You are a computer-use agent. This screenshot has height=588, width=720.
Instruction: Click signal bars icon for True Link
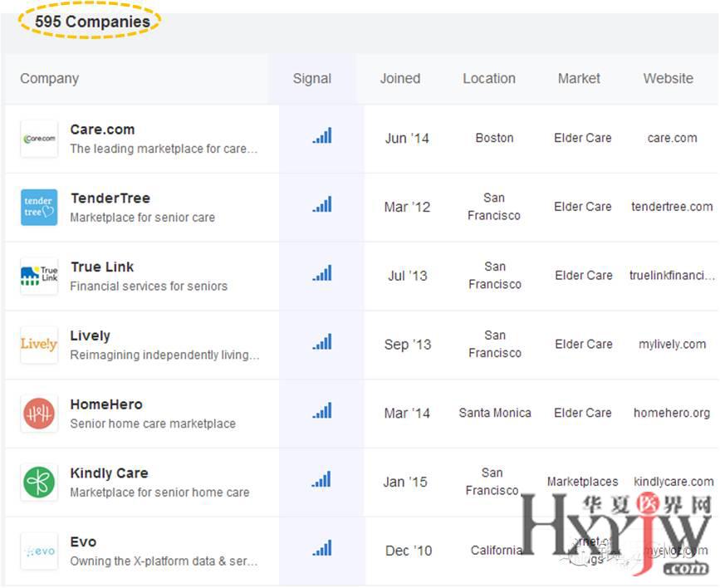click(322, 273)
